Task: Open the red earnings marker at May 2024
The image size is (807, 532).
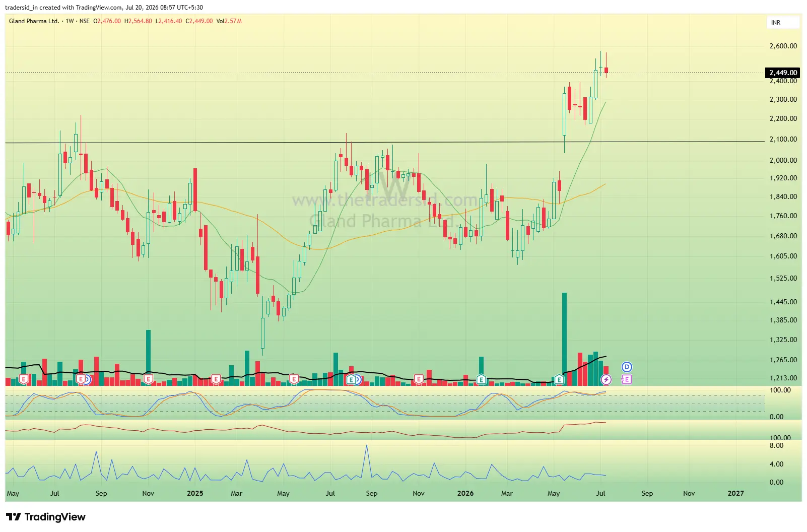Action: [23, 379]
